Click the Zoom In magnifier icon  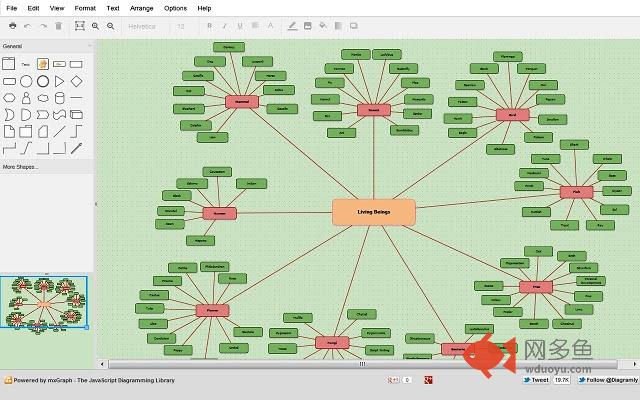[96, 26]
